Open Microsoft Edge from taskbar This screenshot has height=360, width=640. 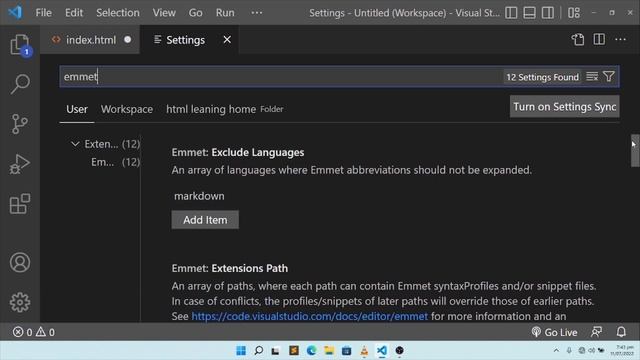pyautogui.click(x=311, y=350)
